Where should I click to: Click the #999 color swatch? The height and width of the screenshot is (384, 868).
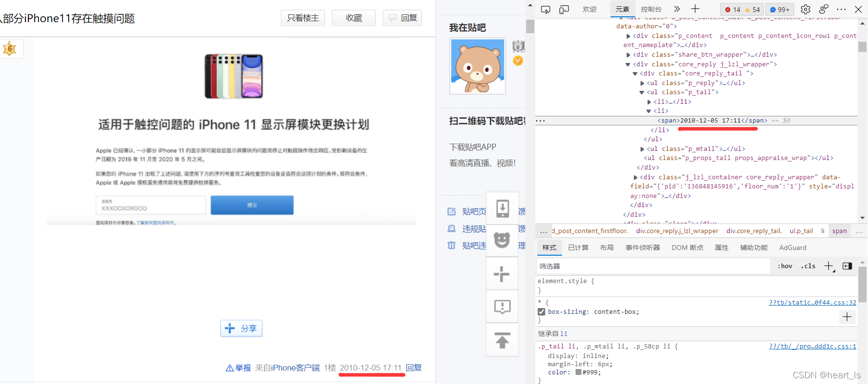[x=579, y=372]
